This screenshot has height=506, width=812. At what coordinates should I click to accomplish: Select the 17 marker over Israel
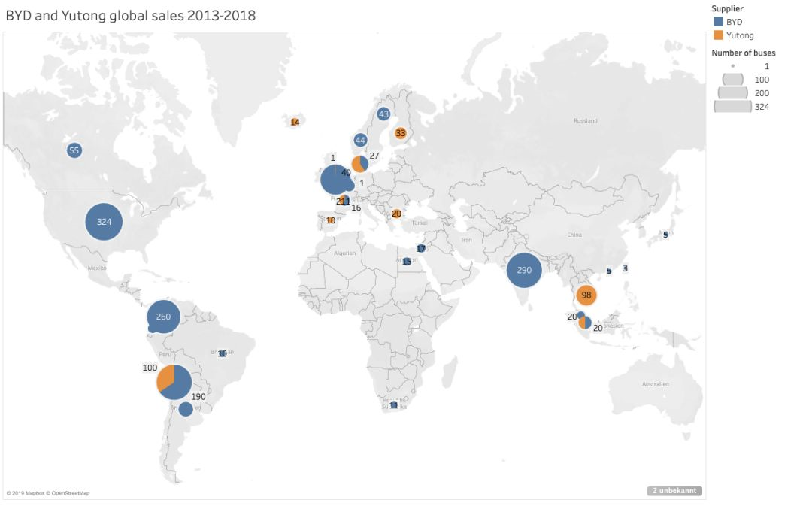(x=421, y=249)
